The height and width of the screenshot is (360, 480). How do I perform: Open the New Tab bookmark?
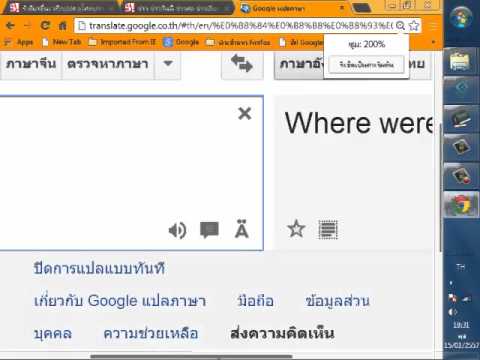tap(62, 42)
